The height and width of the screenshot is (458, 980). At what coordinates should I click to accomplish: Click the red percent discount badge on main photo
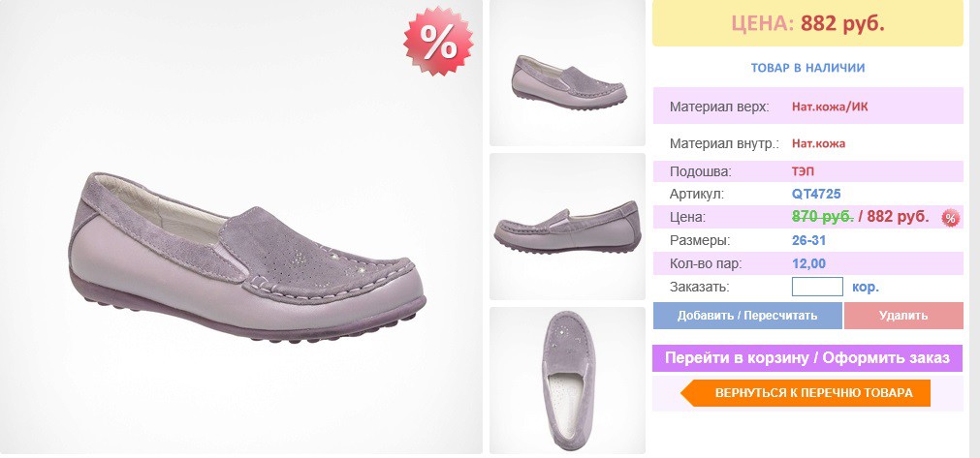[438, 42]
